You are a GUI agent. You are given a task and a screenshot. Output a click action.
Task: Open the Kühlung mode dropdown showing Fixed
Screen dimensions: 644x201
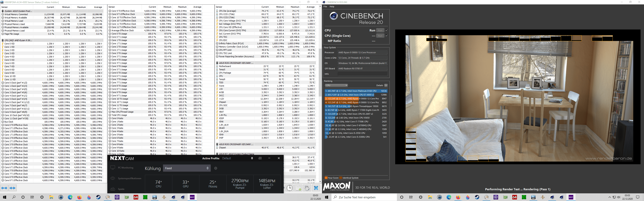(186, 168)
